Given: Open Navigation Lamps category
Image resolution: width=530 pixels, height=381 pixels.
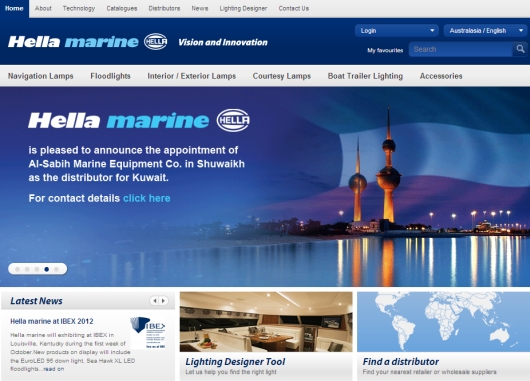Looking at the screenshot, I should tap(41, 76).
